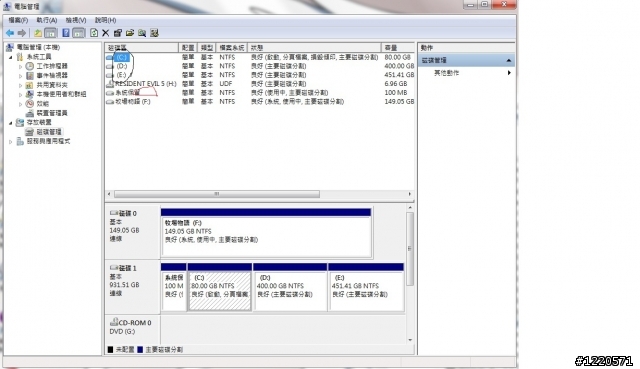Click the Delete X toolbar icon
Screen dimensions: 640x369
coord(105,33)
